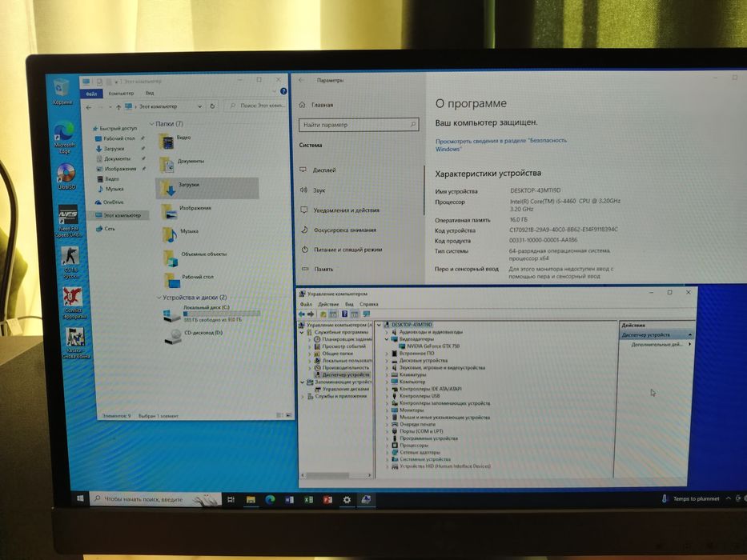Refresh the Explorer address bar
This screenshot has width=747, height=560.
pyautogui.click(x=212, y=106)
